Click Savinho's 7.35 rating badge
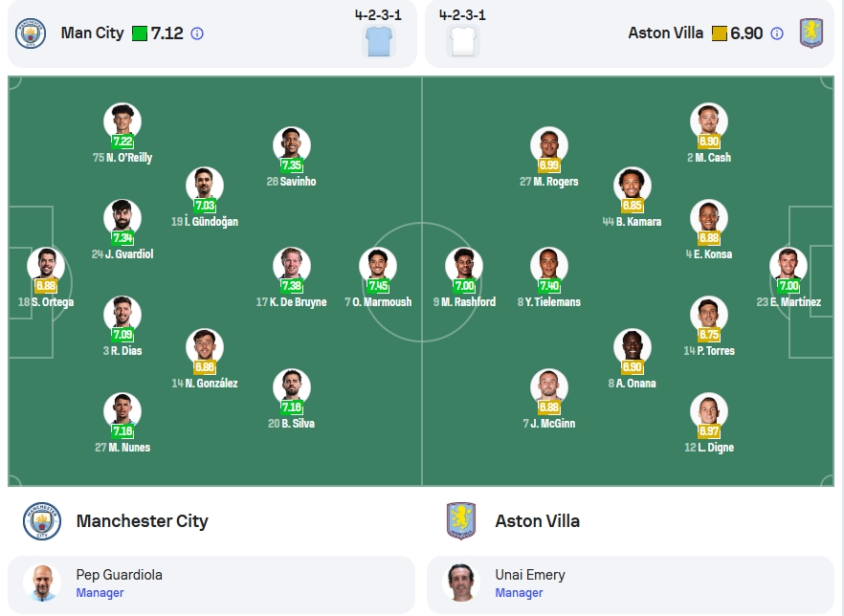844x616 pixels. click(292, 165)
